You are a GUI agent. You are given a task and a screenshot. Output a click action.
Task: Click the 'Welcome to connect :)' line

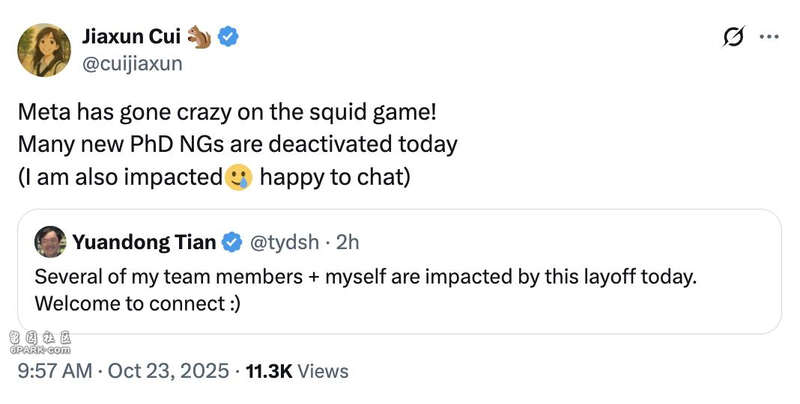[x=136, y=303]
